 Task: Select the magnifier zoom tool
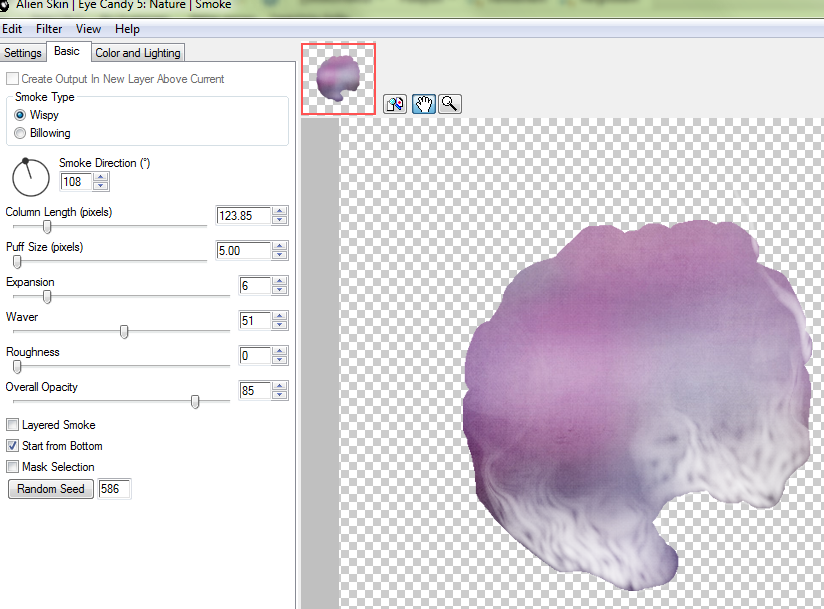pos(449,104)
